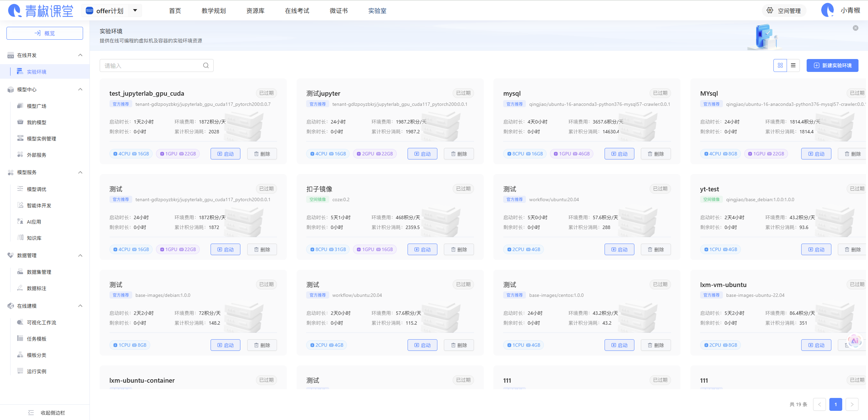Open 知识库 sidebar item

pyautogui.click(x=34, y=238)
